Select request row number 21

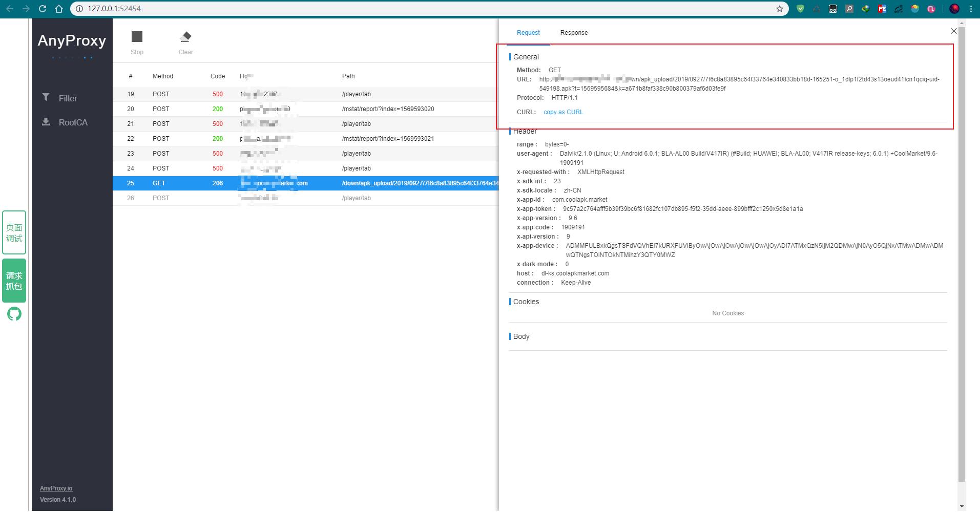(x=305, y=124)
